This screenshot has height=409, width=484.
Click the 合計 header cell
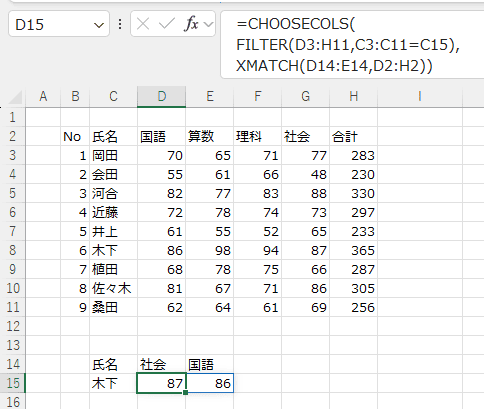pyautogui.click(x=354, y=136)
